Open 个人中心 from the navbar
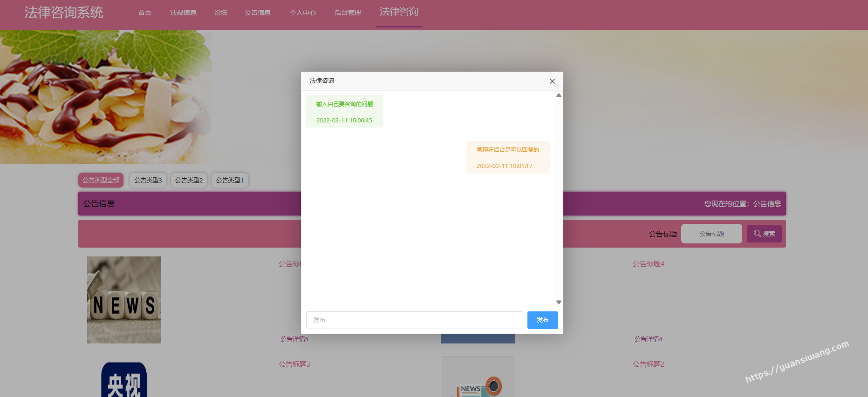The image size is (868, 397). 303,13
